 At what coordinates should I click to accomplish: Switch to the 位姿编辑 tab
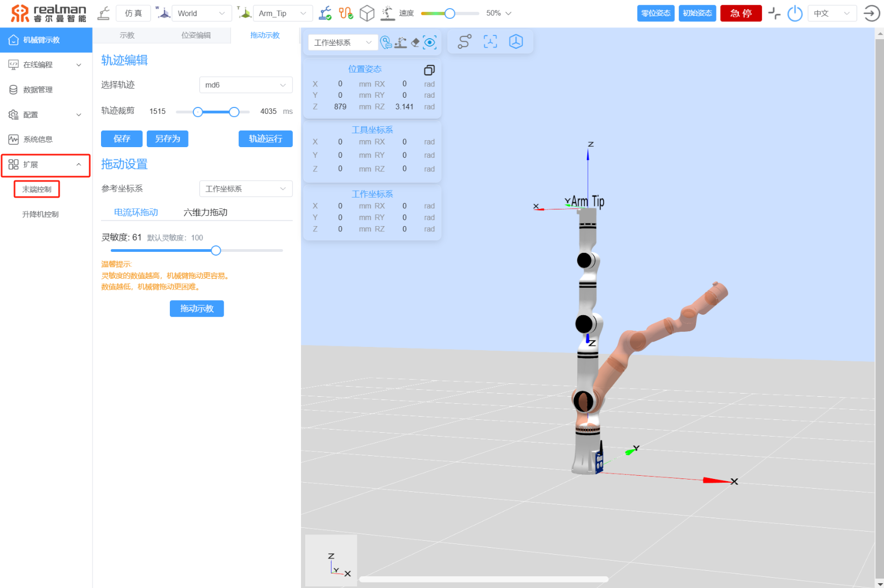click(196, 35)
